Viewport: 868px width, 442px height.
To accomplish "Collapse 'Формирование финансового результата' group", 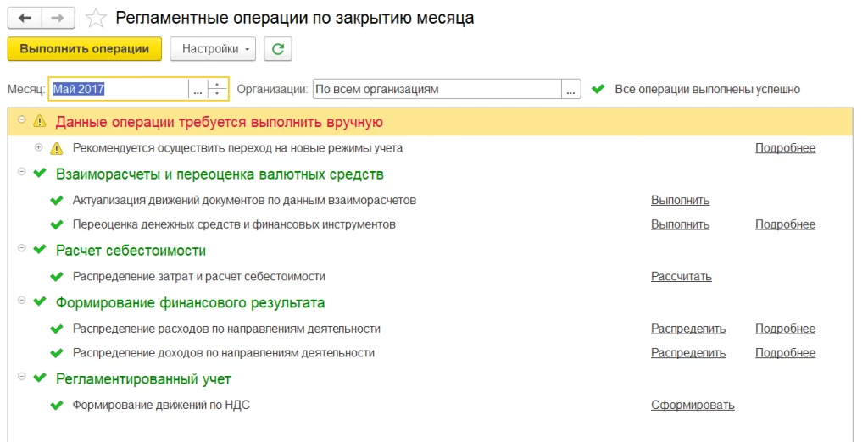I will click(21, 300).
